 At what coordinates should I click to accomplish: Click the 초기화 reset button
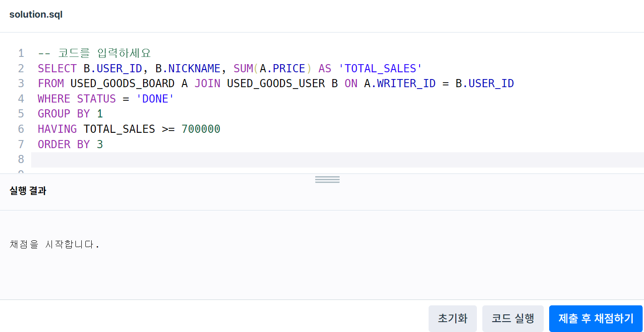click(x=453, y=318)
